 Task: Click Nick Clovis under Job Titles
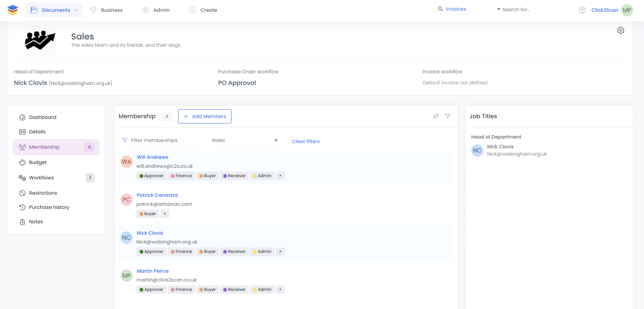tap(500, 147)
